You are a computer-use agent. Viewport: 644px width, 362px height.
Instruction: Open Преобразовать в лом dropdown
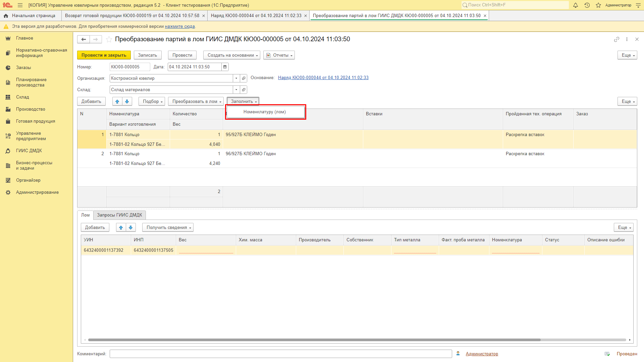tap(196, 102)
